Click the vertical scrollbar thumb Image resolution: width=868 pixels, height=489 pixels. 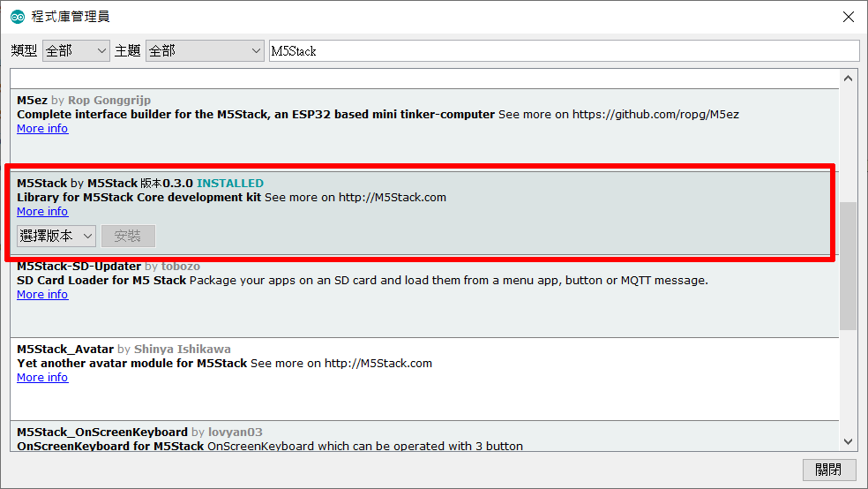click(x=848, y=266)
